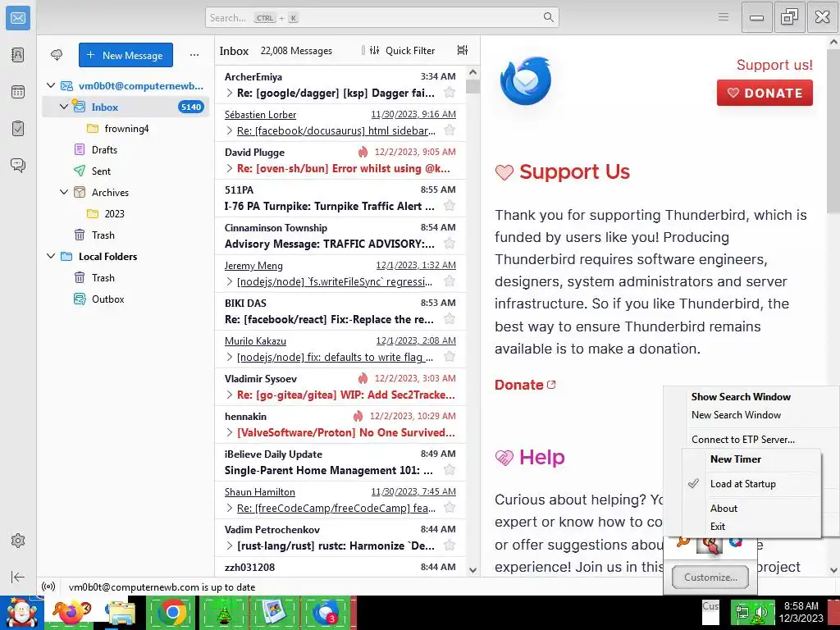Open the Drafts folder
The height and width of the screenshot is (630, 840).
(x=104, y=150)
